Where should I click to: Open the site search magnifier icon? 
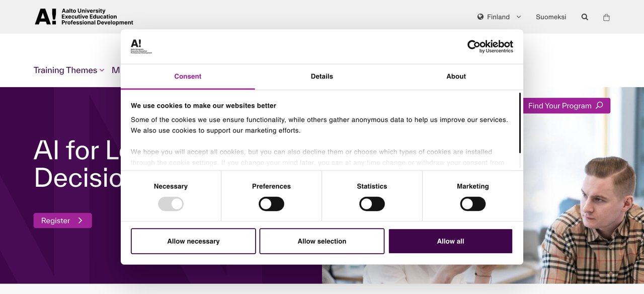pyautogui.click(x=585, y=17)
